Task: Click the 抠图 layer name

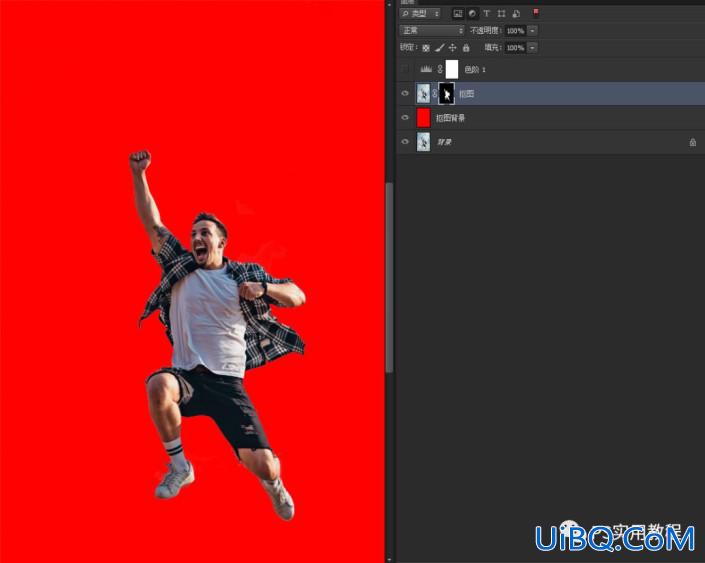Action: (467, 94)
